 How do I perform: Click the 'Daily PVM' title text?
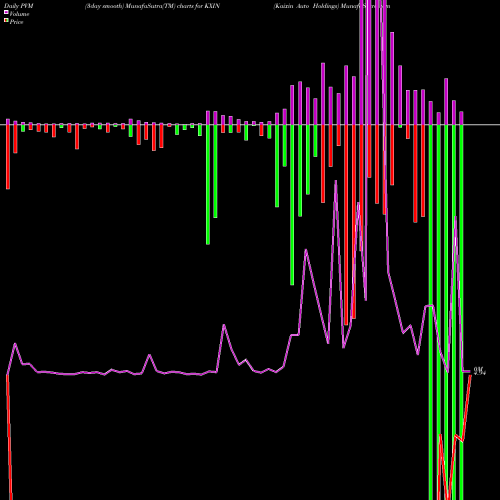pyautogui.click(x=19, y=6)
